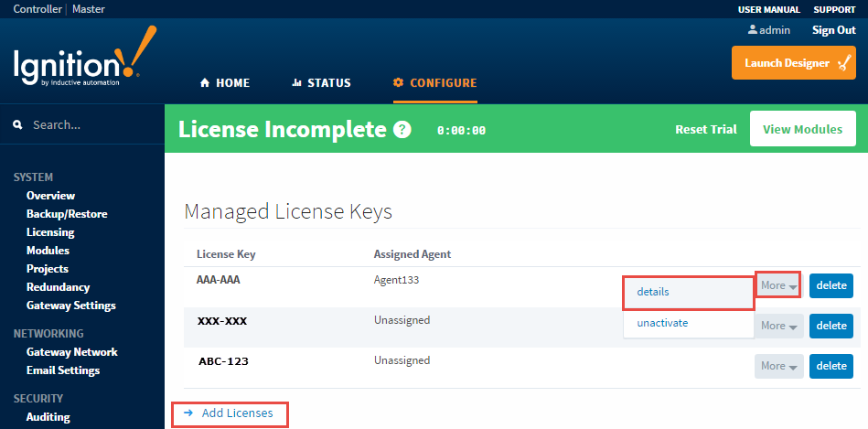The width and height of the screenshot is (868, 429).
Task: Delete the ABC-123 license key
Action: [x=830, y=366]
